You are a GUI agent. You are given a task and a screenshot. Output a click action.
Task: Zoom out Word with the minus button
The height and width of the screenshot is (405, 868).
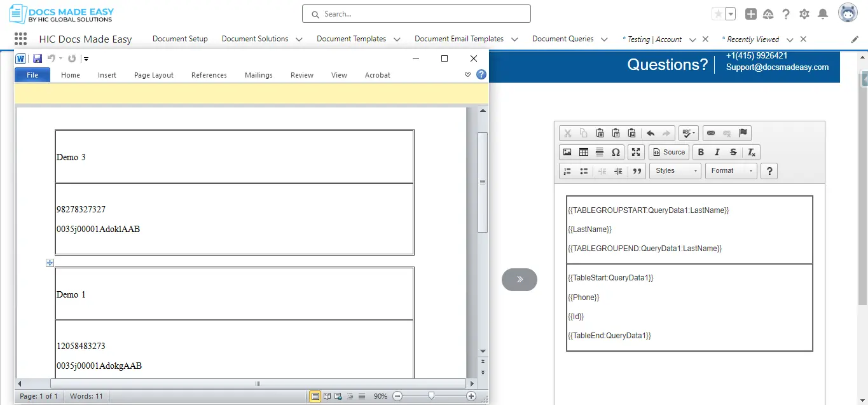397,396
